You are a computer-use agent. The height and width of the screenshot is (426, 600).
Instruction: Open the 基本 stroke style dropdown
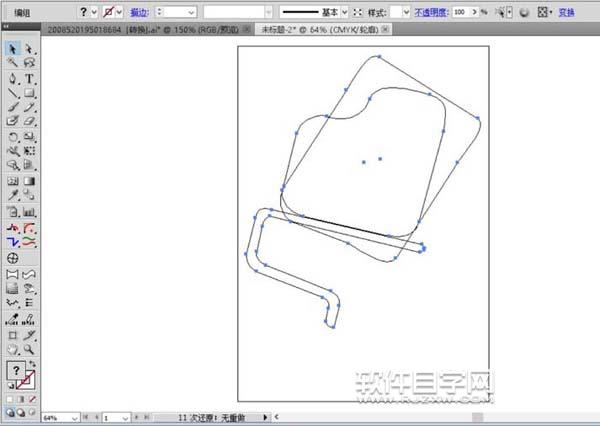pos(344,13)
